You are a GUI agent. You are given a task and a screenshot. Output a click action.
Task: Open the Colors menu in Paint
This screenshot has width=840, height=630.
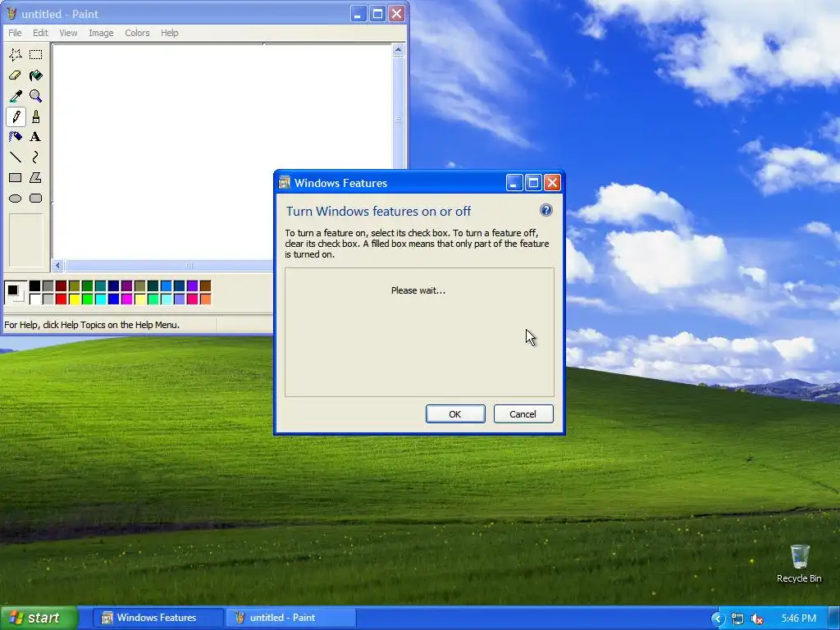pyautogui.click(x=137, y=33)
